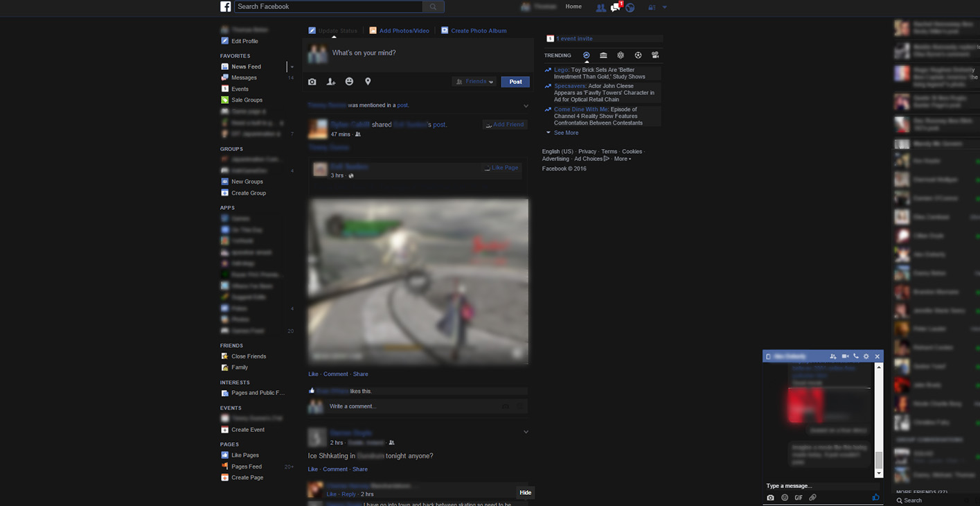
Task: Click the location pin icon in composer
Action: point(368,82)
